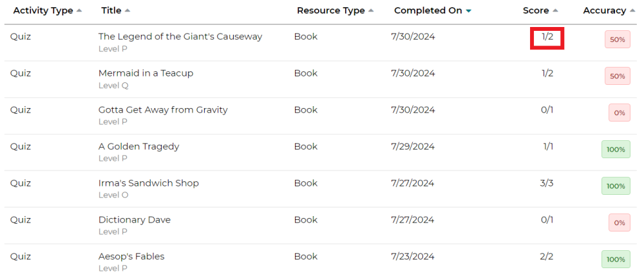Click the 3/3 score value
The width and height of the screenshot is (644, 272).
(x=547, y=183)
